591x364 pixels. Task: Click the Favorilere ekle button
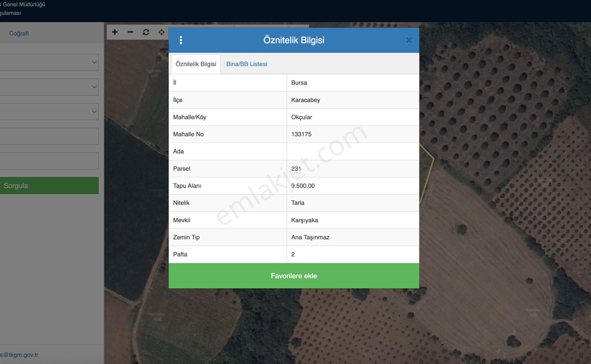point(294,276)
